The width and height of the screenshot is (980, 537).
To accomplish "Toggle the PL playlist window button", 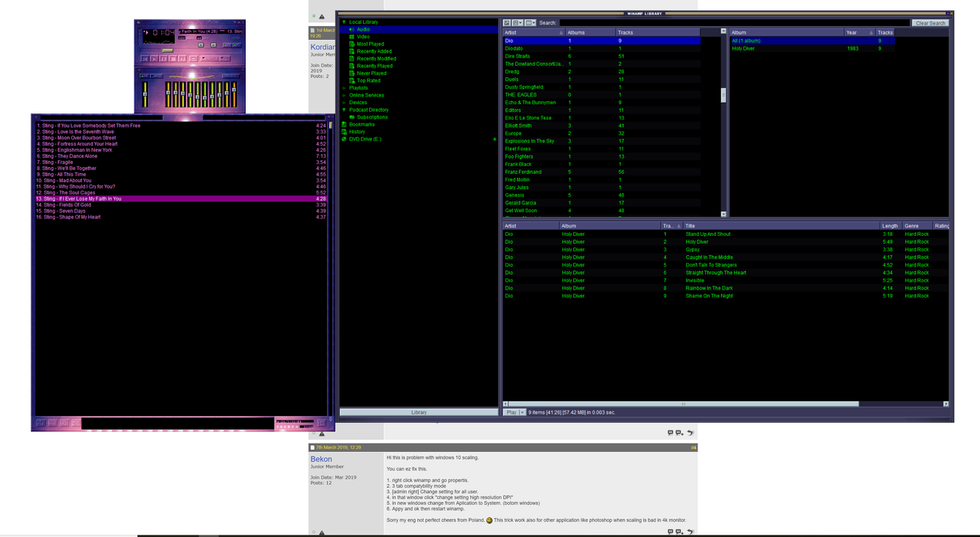I will click(237, 45).
